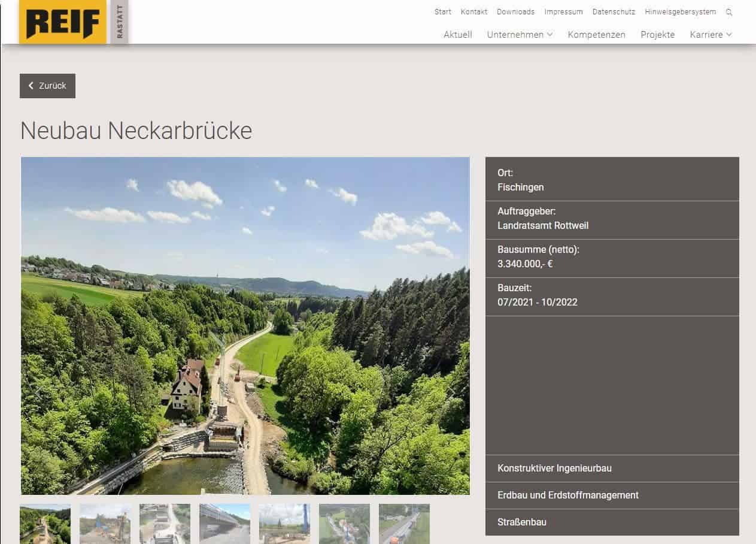756x544 pixels.
Task: Select the fourth thumbnail showing finished bridge
Action: 225,524
